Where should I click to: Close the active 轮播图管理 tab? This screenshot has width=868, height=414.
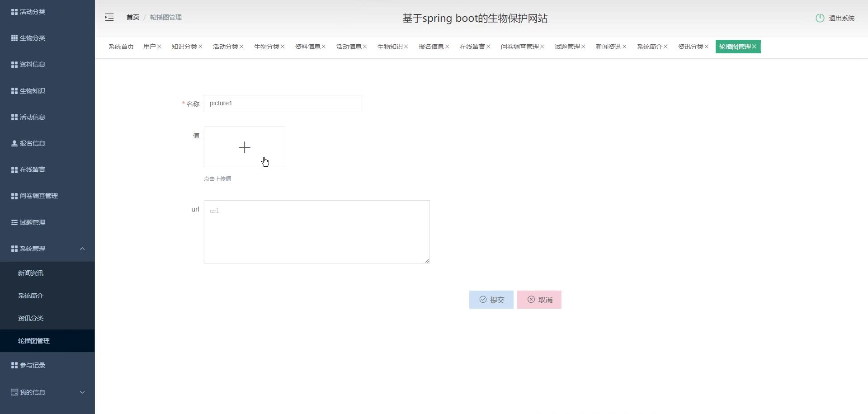[754, 47]
